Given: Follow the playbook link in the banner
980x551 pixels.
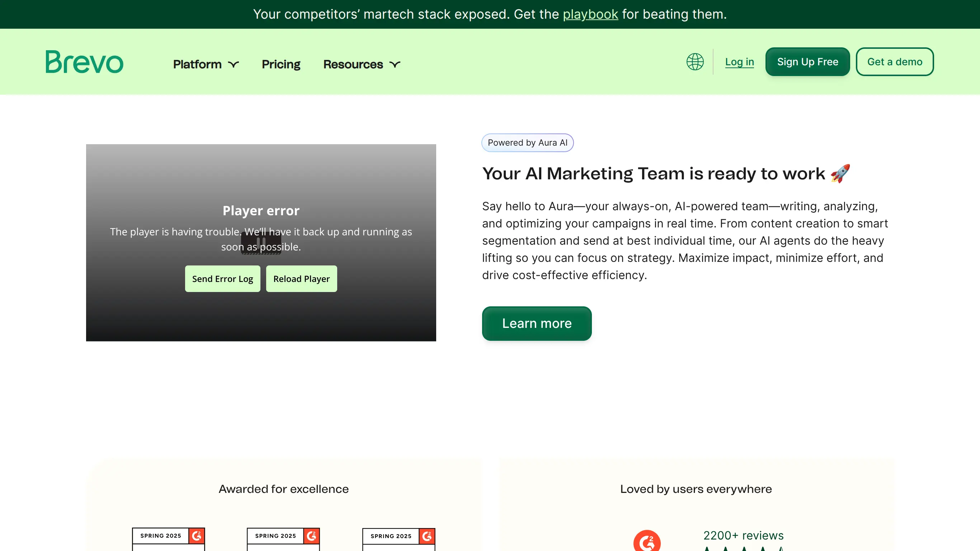Looking at the screenshot, I should [590, 14].
